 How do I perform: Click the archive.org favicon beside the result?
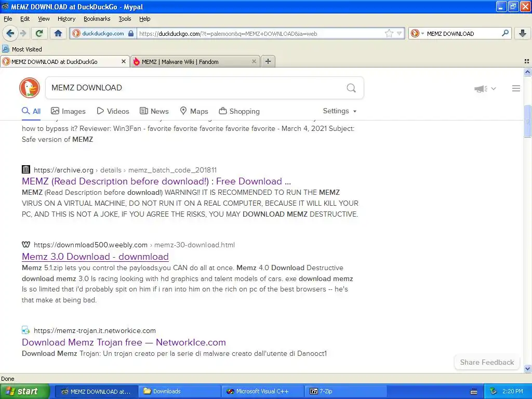(26, 169)
